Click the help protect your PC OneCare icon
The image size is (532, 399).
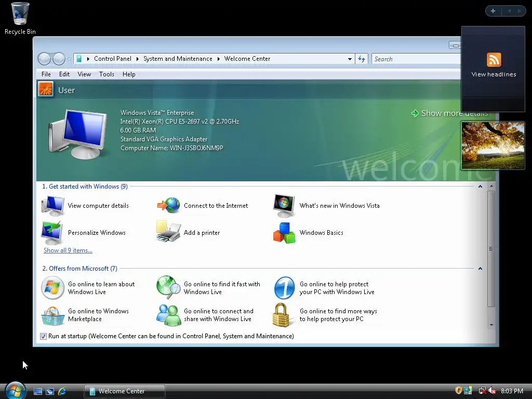pos(284,288)
